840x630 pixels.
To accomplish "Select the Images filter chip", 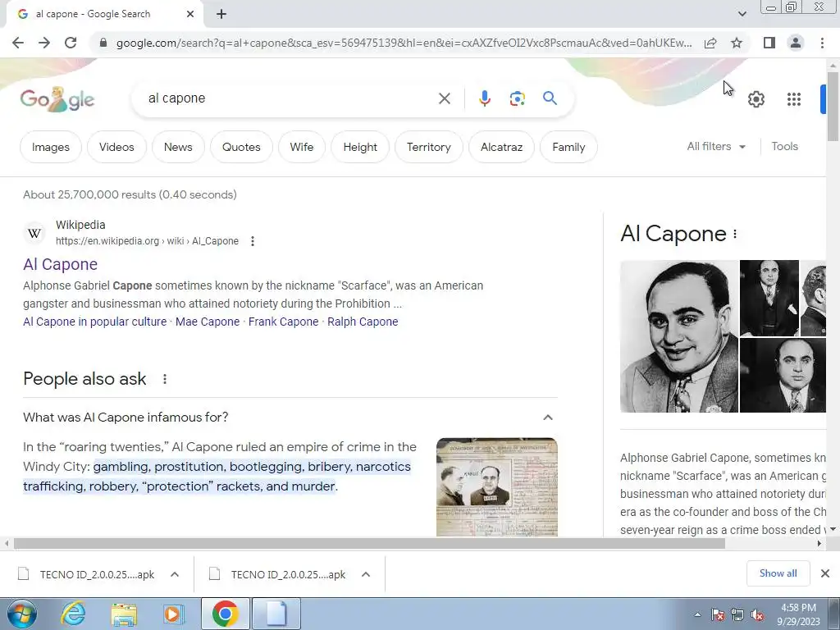I will click(51, 147).
